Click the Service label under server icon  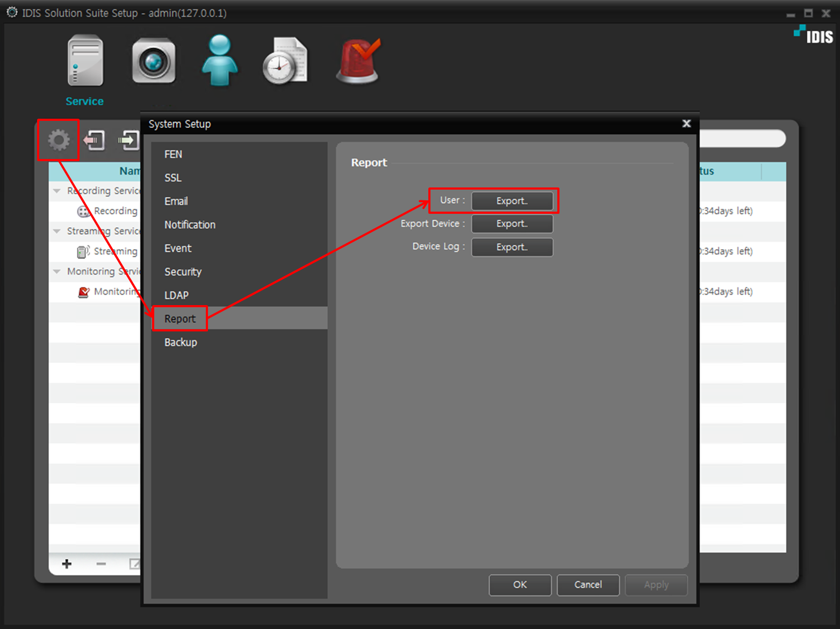pyautogui.click(x=84, y=102)
